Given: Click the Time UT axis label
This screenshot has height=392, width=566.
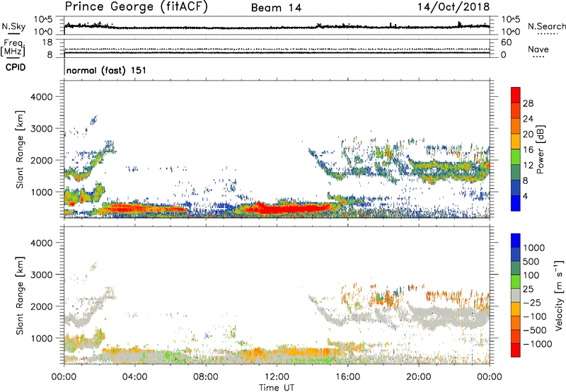Looking at the screenshot, I should pyautogui.click(x=277, y=388).
